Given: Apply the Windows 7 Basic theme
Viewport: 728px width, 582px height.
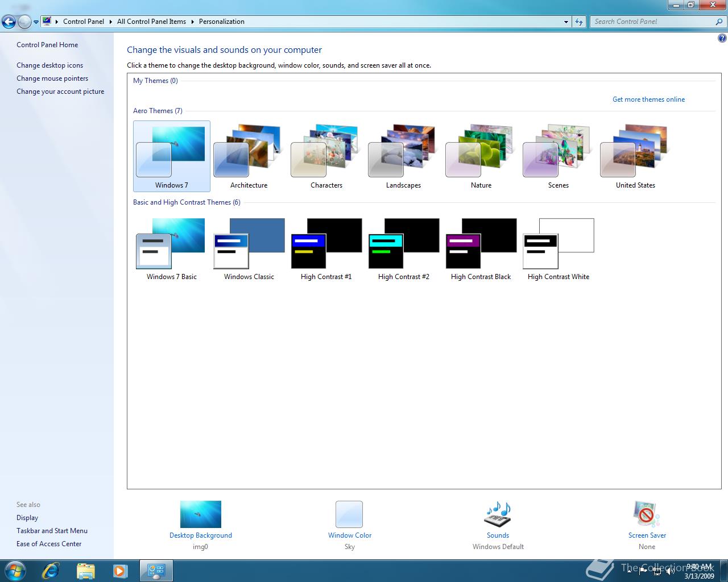Looking at the screenshot, I should 171,248.
